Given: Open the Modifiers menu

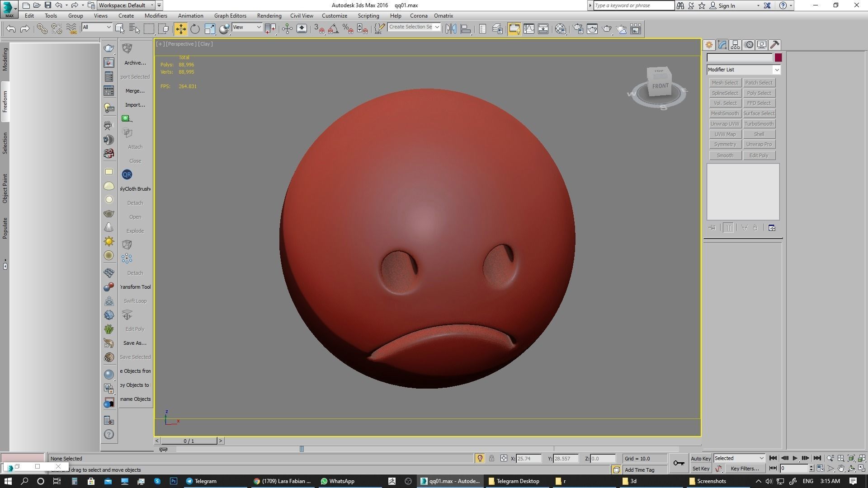Looking at the screenshot, I should [x=156, y=16].
